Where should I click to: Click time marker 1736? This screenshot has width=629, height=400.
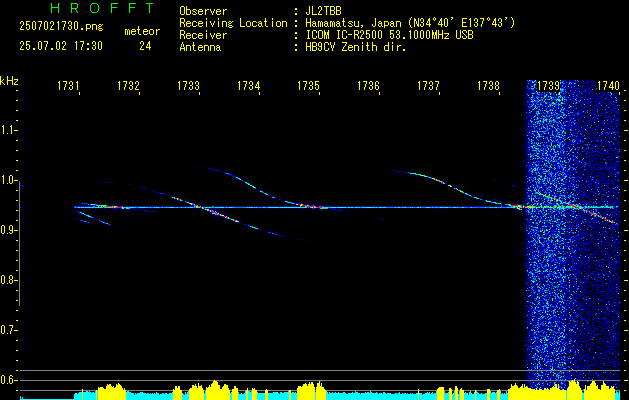[x=368, y=86]
